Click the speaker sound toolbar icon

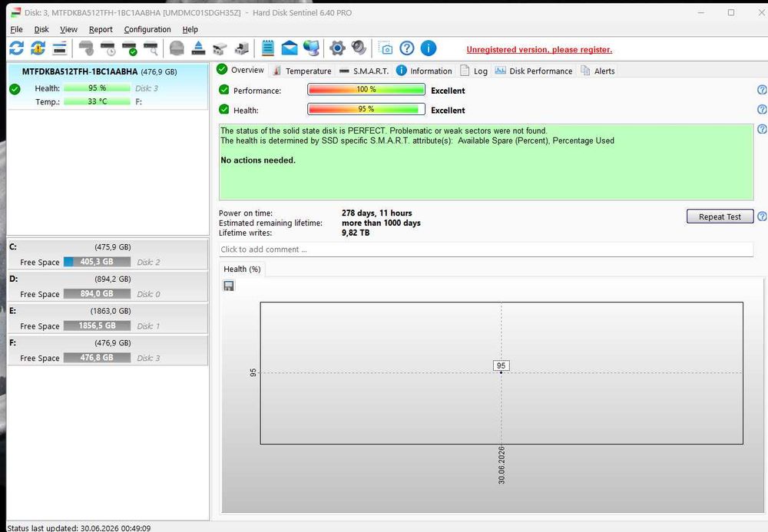[x=359, y=48]
